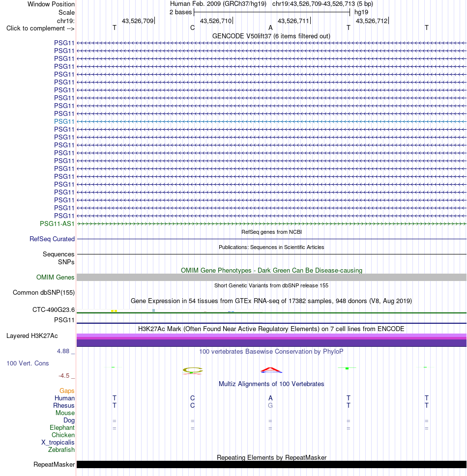Viewport: 467px width, 476px height.
Task: Click base G in the Rhesus alignment row
Action: coord(270,406)
